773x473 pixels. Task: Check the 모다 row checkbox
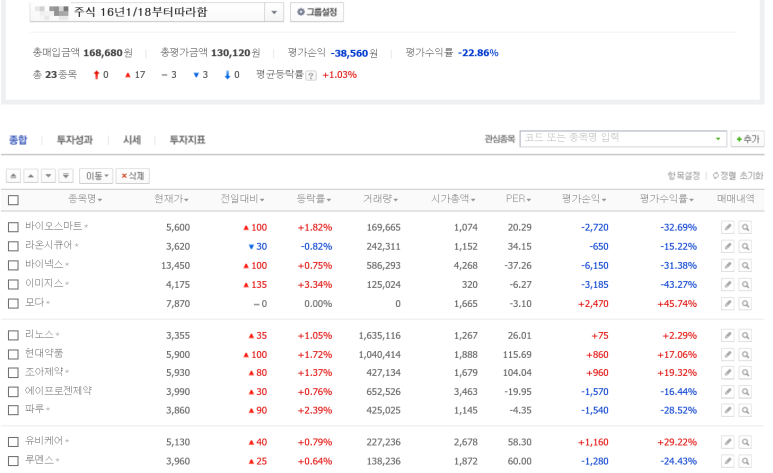[13, 303]
